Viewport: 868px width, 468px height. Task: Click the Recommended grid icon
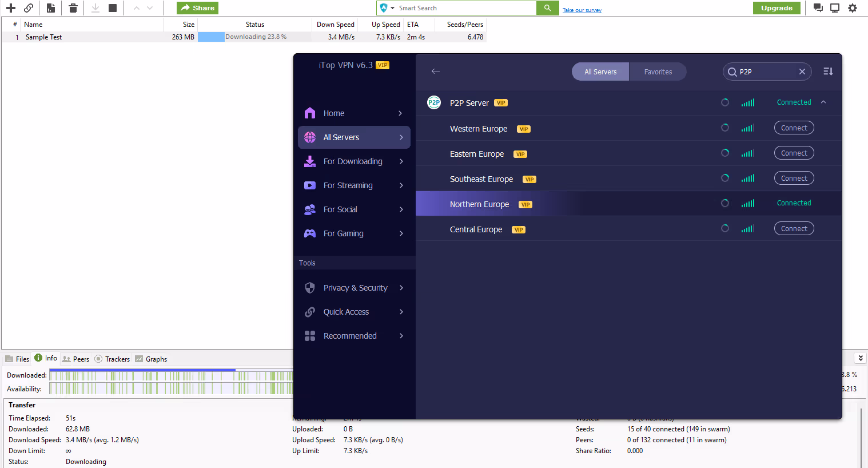310,336
